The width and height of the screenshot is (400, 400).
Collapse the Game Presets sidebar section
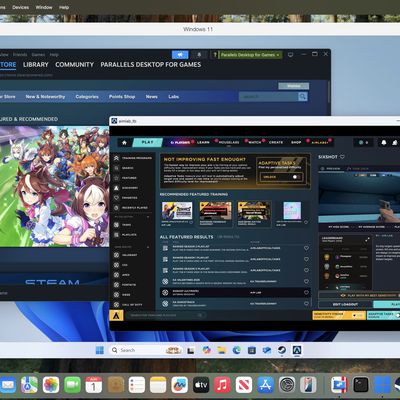click(x=148, y=247)
